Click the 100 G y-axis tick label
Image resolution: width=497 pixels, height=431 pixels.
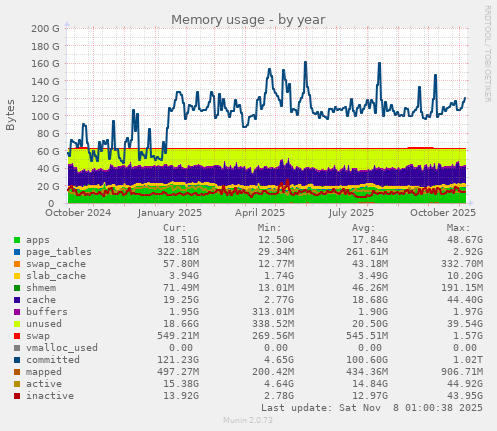coord(45,116)
